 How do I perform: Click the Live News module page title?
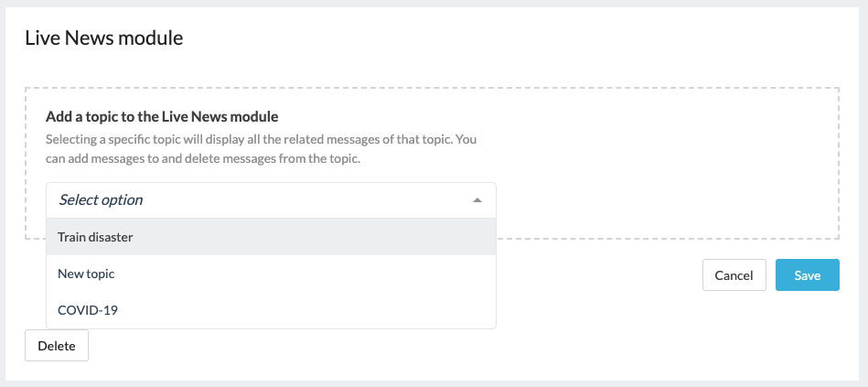[x=104, y=38]
